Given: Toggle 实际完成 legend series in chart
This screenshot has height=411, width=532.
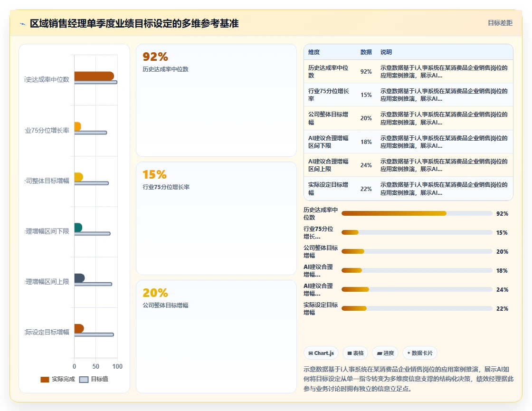Looking at the screenshot, I should click(x=57, y=379).
